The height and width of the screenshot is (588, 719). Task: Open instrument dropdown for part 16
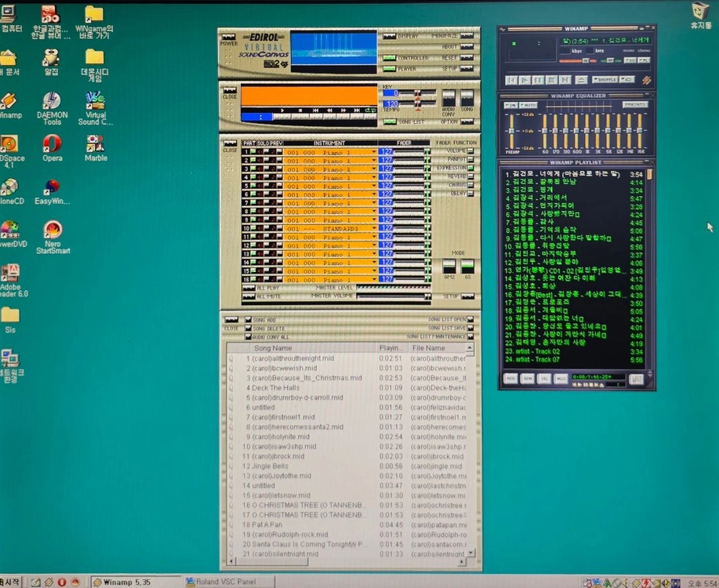(374, 279)
